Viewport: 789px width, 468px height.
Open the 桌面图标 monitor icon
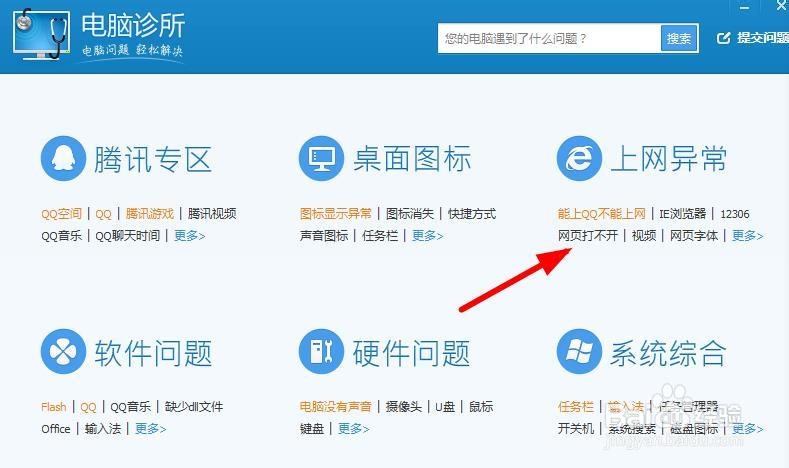(x=322, y=159)
